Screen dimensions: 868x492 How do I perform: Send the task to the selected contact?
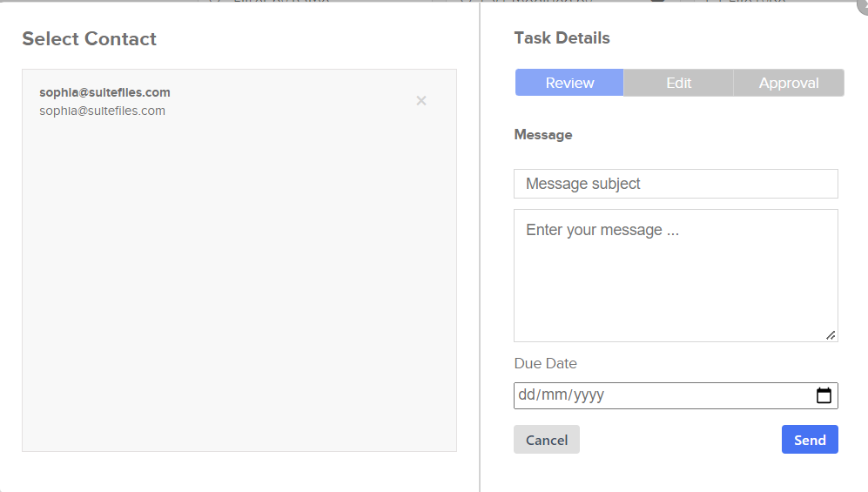pyautogui.click(x=810, y=440)
